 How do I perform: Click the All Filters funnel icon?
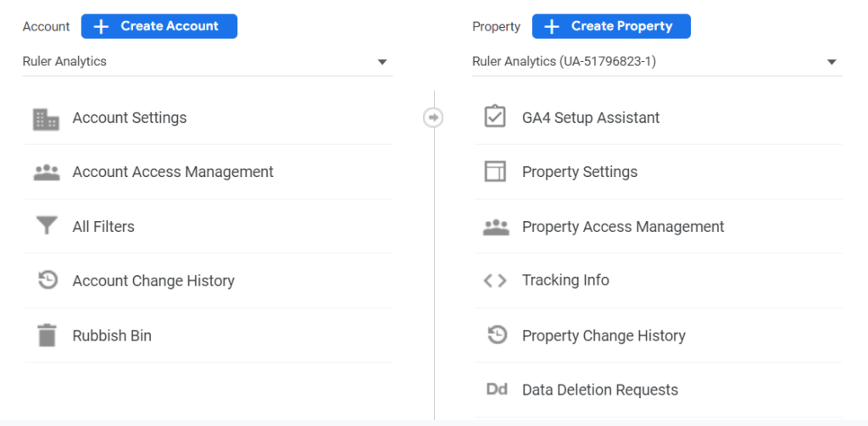pos(46,227)
